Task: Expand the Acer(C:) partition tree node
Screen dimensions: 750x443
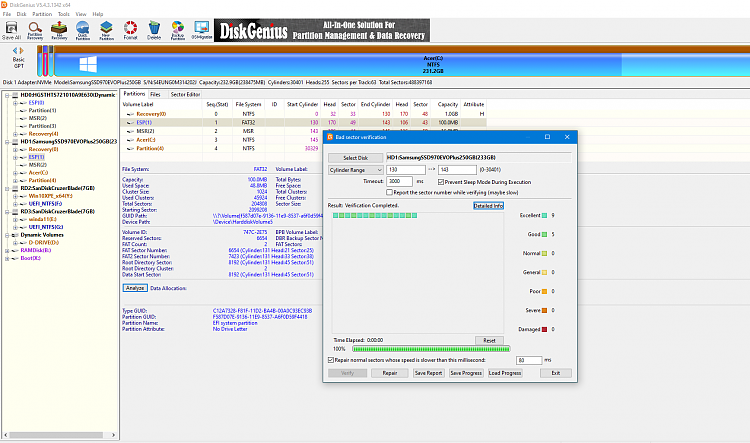Action: coord(18,172)
